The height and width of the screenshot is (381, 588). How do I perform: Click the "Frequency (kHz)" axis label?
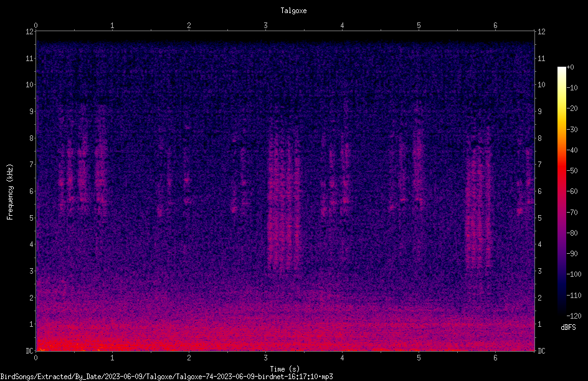point(10,192)
